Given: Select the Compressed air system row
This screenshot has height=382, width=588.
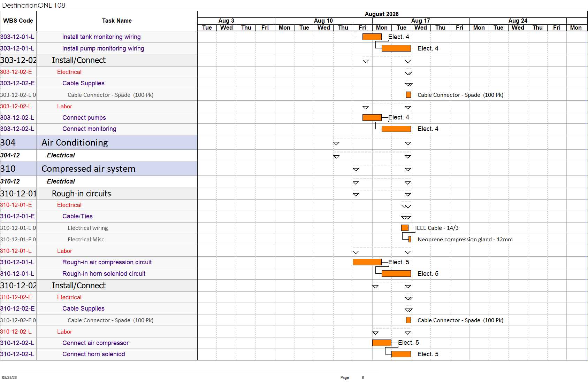Looking at the screenshot, I should pyautogui.click(x=99, y=169).
